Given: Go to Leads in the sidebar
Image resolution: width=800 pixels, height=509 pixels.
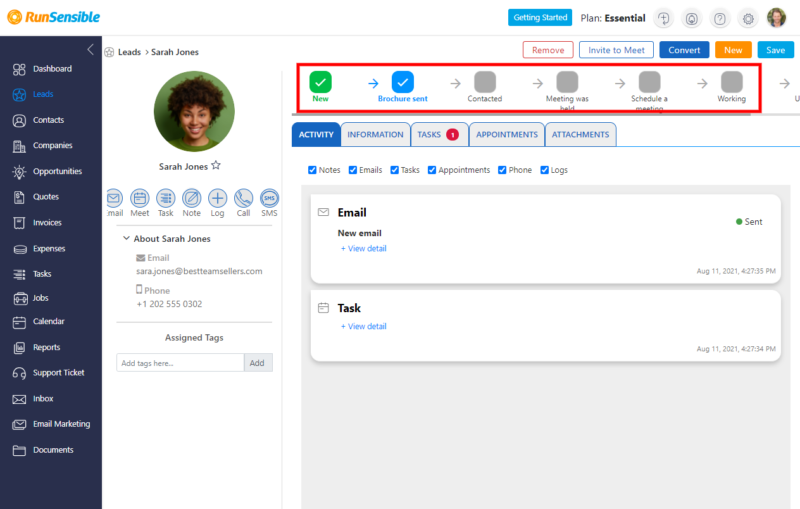Looking at the screenshot, I should 34,94.
